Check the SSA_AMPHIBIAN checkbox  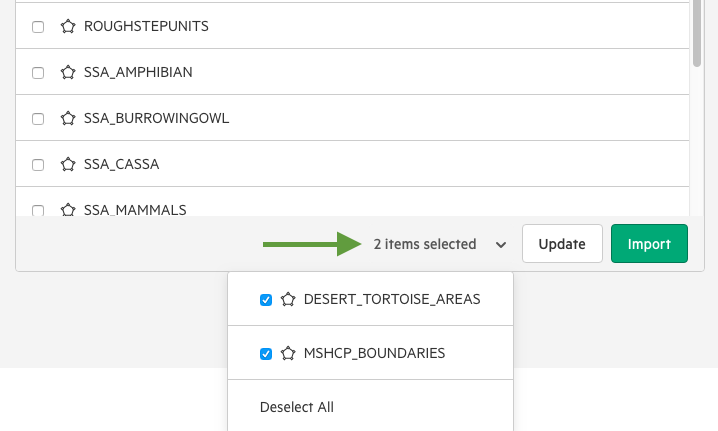click(x=38, y=72)
